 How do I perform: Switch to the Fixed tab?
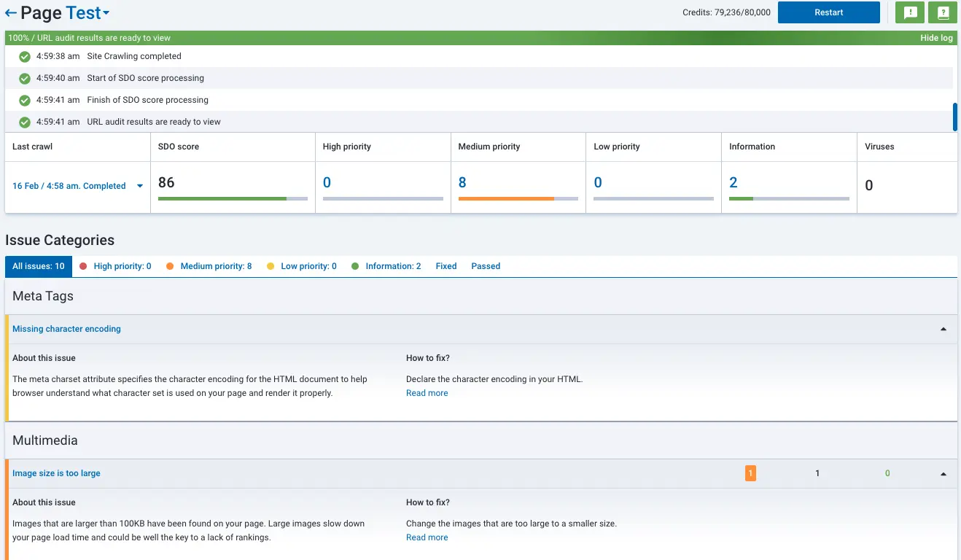446,266
